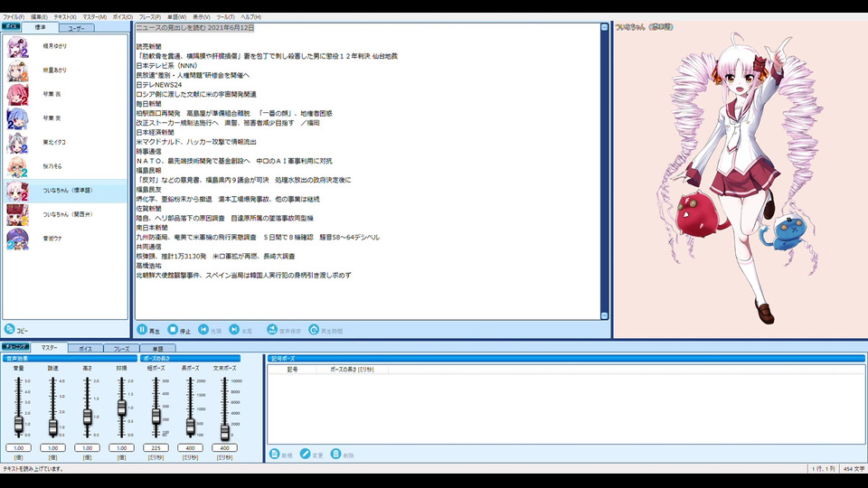
Task: Click the 高さ pitch slider handle
Action: (87, 417)
